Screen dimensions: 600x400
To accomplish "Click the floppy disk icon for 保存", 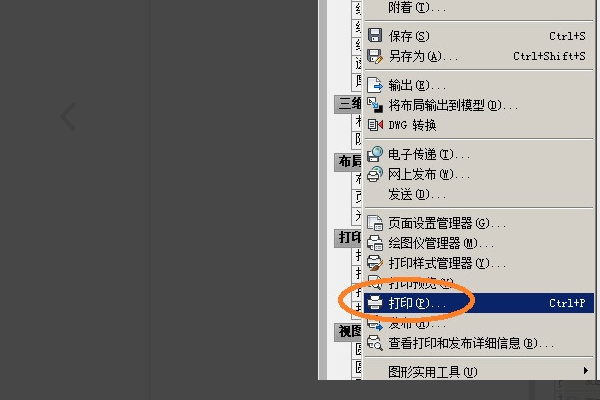I will 375,35.
